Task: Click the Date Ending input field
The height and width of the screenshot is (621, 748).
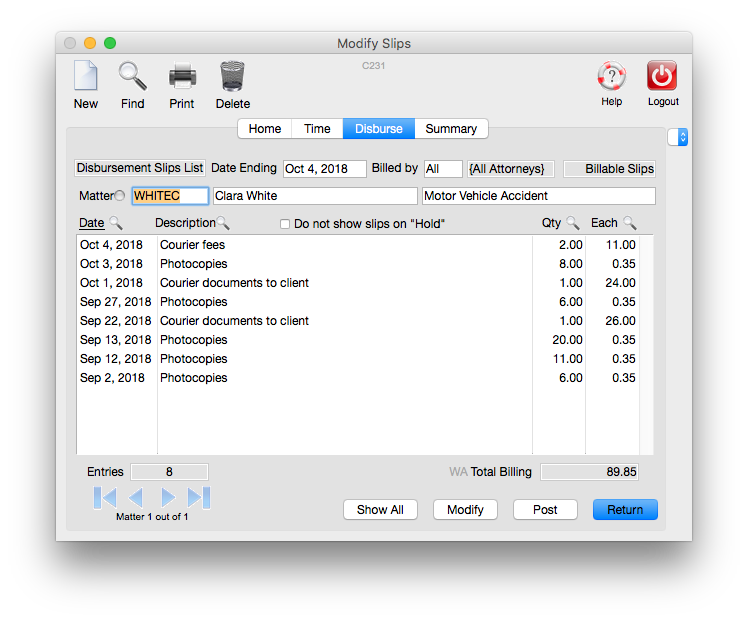Action: (x=324, y=169)
